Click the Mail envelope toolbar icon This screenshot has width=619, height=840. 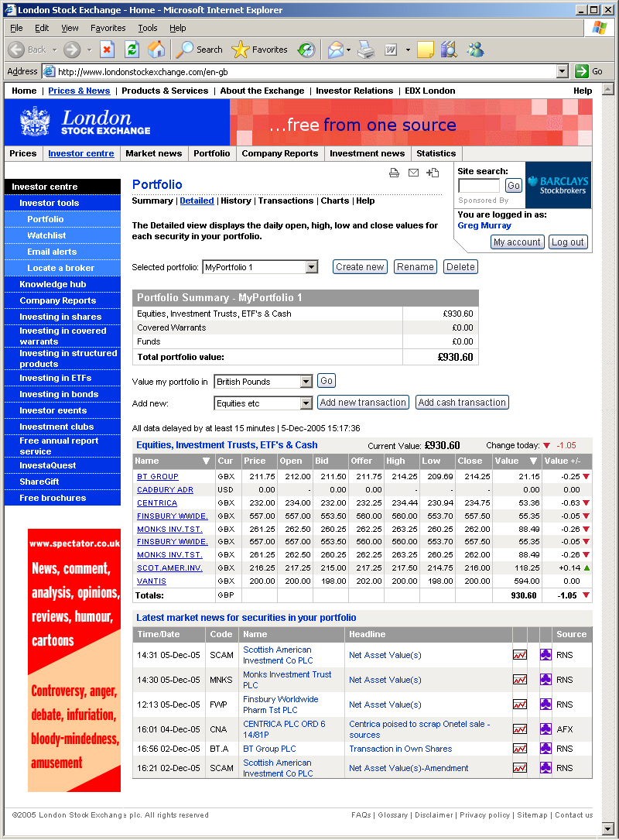[x=336, y=50]
